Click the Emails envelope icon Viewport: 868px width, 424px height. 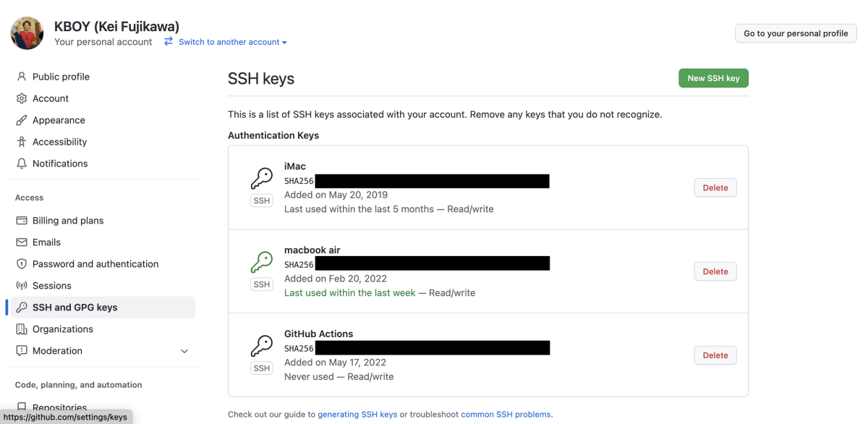(22, 242)
